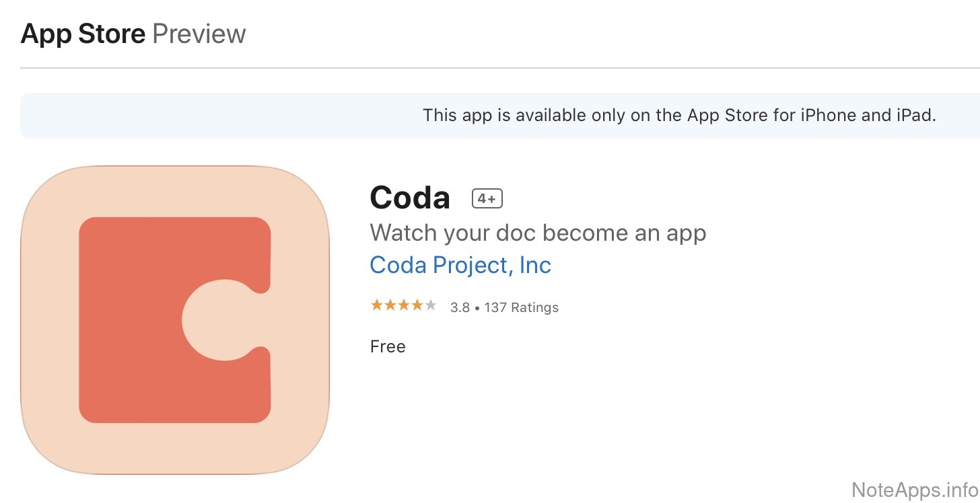Click the third star in the rating

[403, 306]
